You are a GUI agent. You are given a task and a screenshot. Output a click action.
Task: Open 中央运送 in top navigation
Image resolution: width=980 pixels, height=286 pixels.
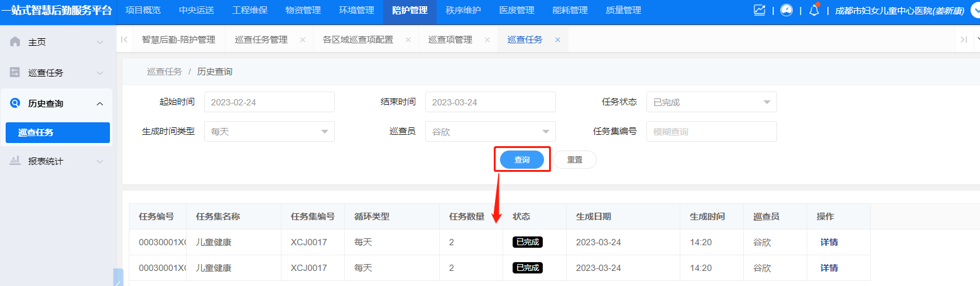tap(196, 10)
